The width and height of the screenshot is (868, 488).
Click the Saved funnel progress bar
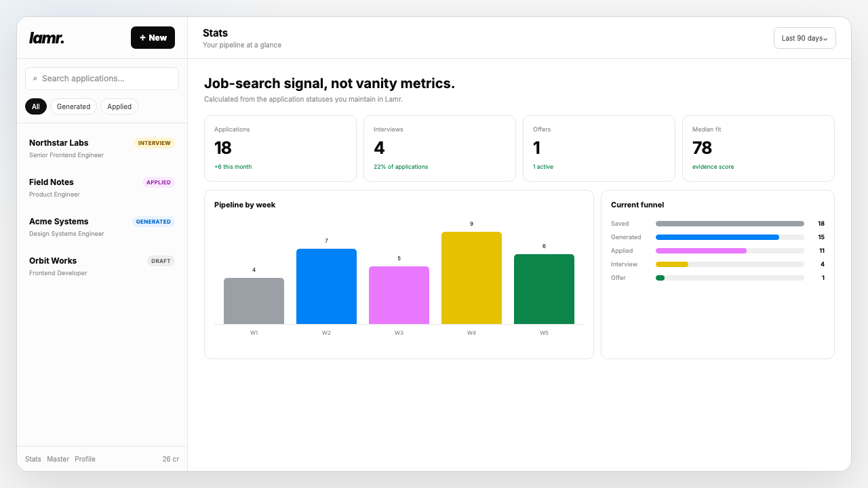(730, 224)
